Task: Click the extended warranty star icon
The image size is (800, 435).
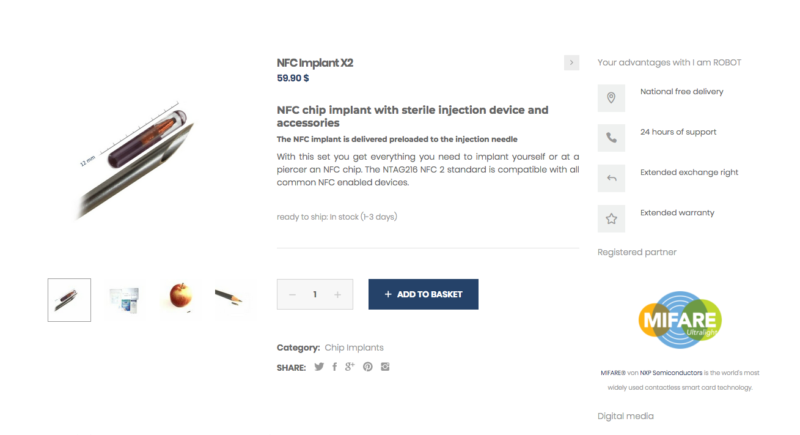Action: (x=611, y=218)
